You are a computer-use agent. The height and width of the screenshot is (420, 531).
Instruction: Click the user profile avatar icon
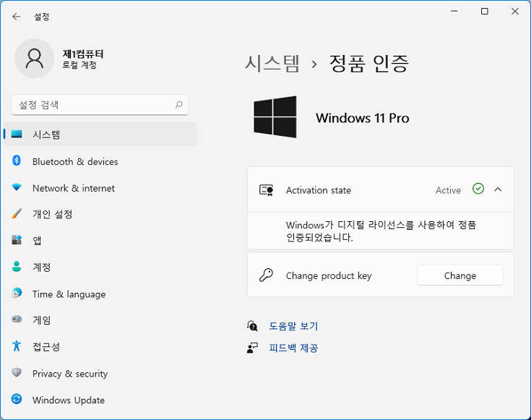(34, 59)
